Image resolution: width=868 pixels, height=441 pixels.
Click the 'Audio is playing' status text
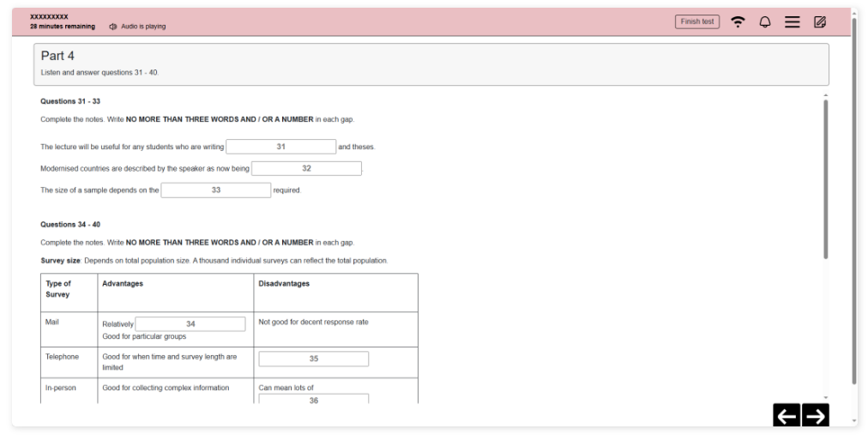(143, 27)
